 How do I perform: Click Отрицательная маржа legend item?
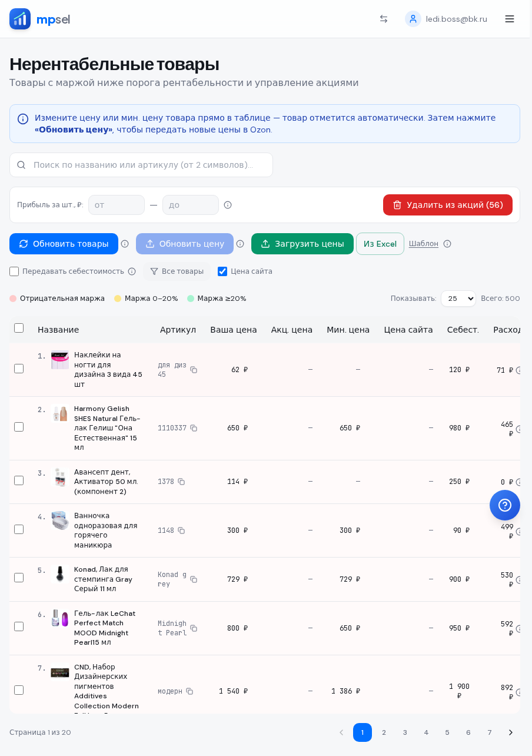click(x=57, y=299)
